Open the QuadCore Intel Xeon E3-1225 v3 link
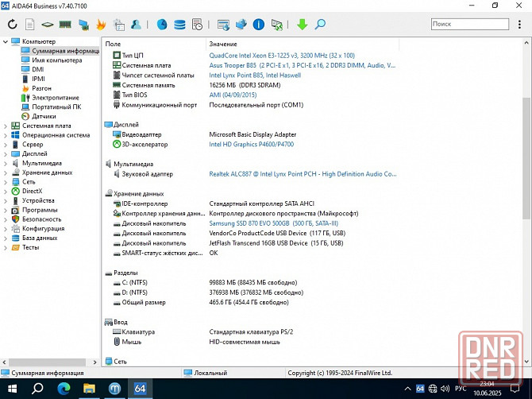The height and width of the screenshot is (399, 532). click(x=282, y=56)
